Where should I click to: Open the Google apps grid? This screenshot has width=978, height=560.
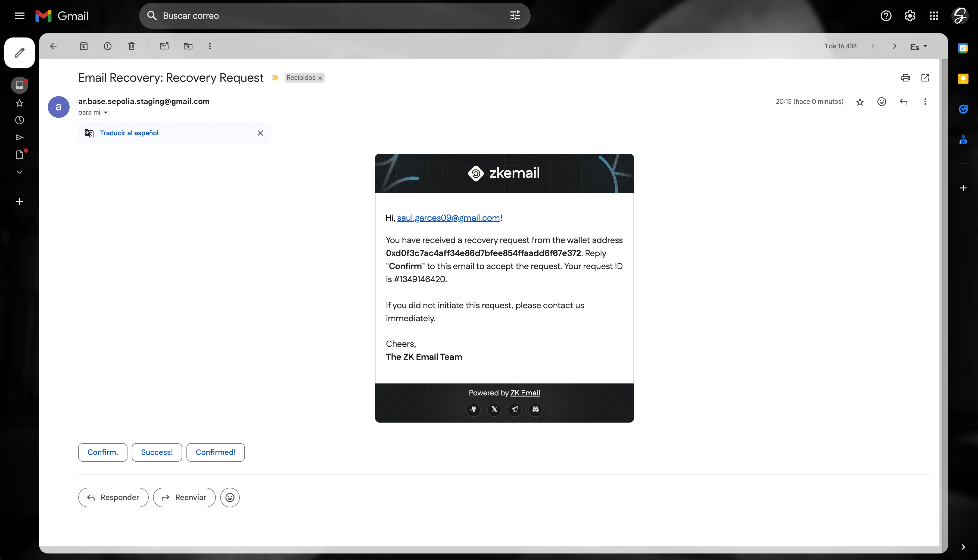pyautogui.click(x=934, y=16)
